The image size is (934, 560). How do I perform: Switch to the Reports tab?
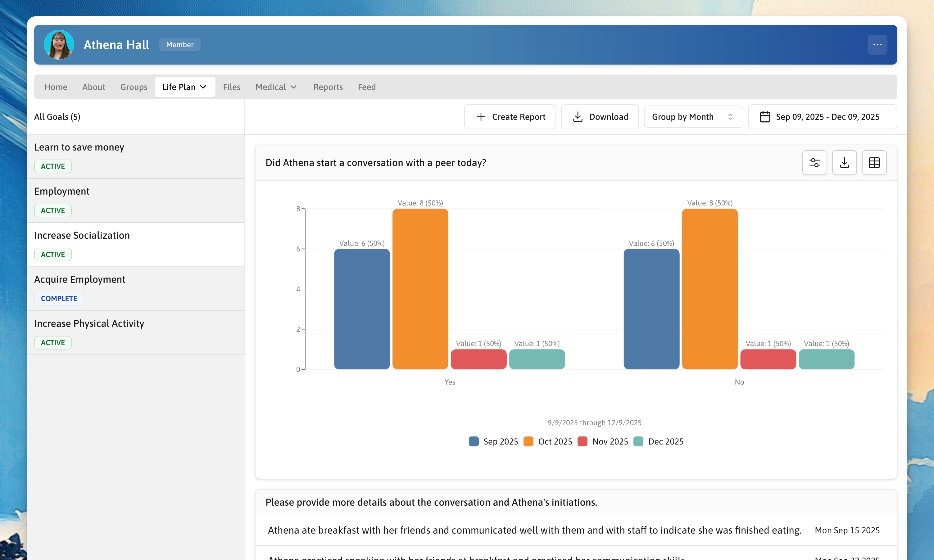[x=328, y=87]
